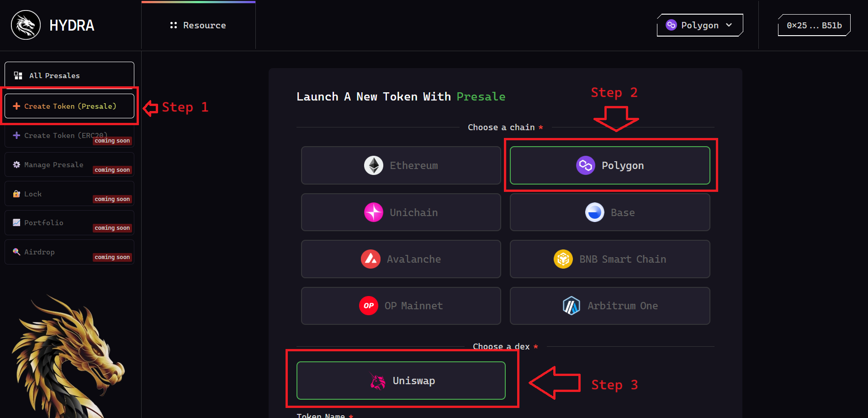Click the Arbitrum One logo icon

pyautogui.click(x=572, y=306)
